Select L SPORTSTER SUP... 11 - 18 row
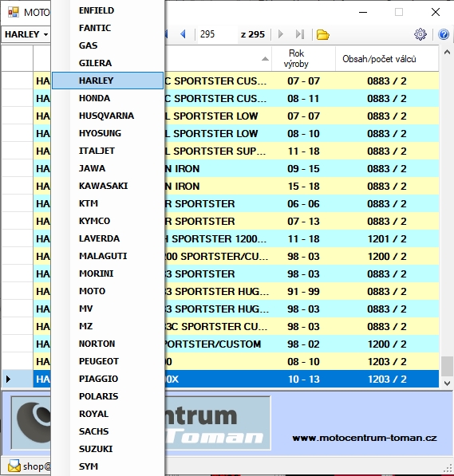This screenshot has width=454, height=476. coord(235,151)
